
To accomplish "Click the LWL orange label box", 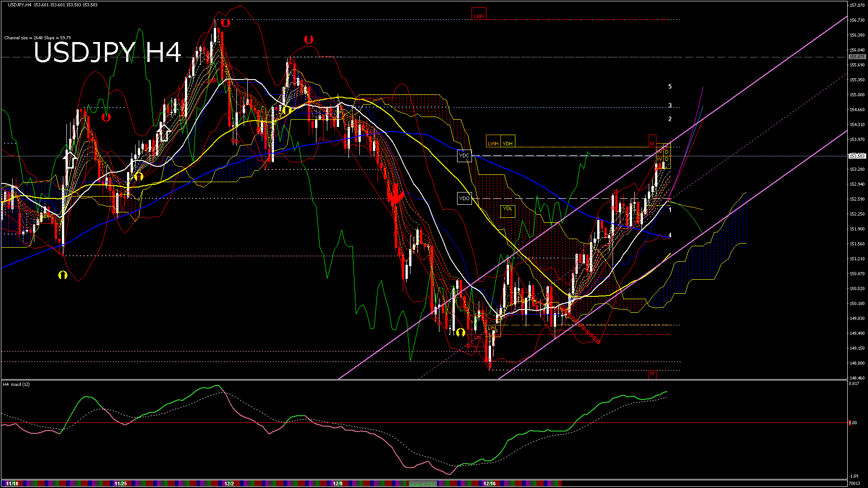I will pos(492,328).
